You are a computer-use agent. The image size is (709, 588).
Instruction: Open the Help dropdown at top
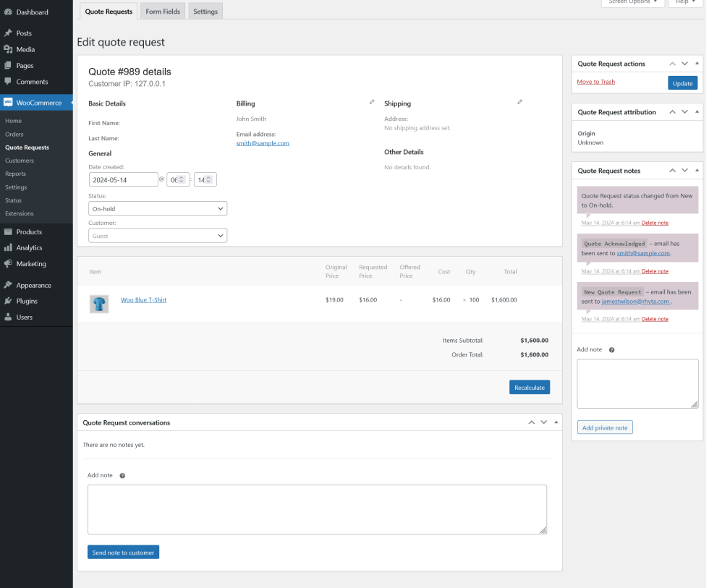685,2
